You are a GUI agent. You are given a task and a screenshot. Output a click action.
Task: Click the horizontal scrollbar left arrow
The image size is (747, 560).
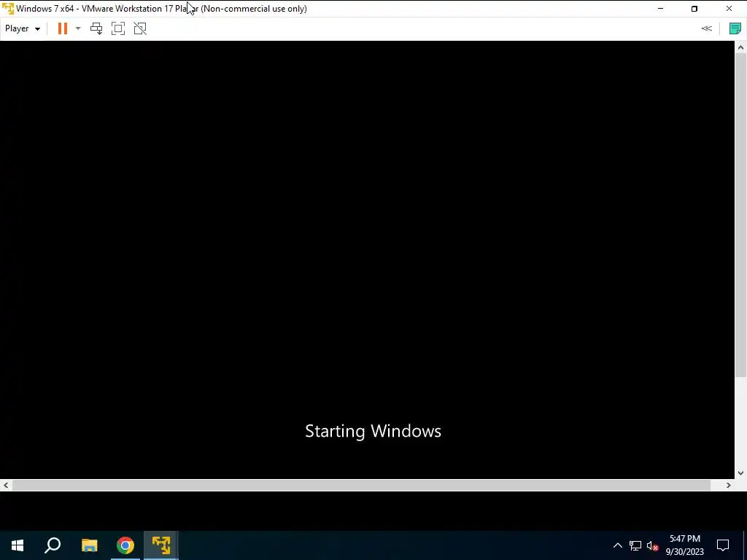click(6, 485)
